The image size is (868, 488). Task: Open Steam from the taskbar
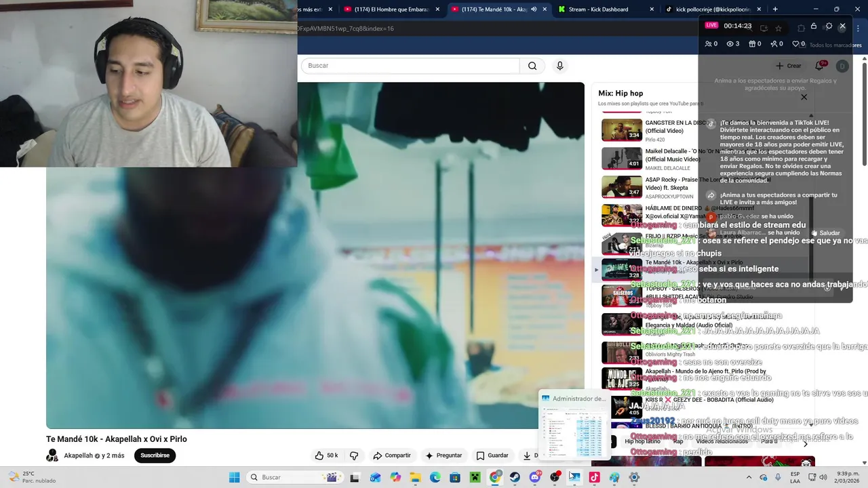click(x=515, y=477)
